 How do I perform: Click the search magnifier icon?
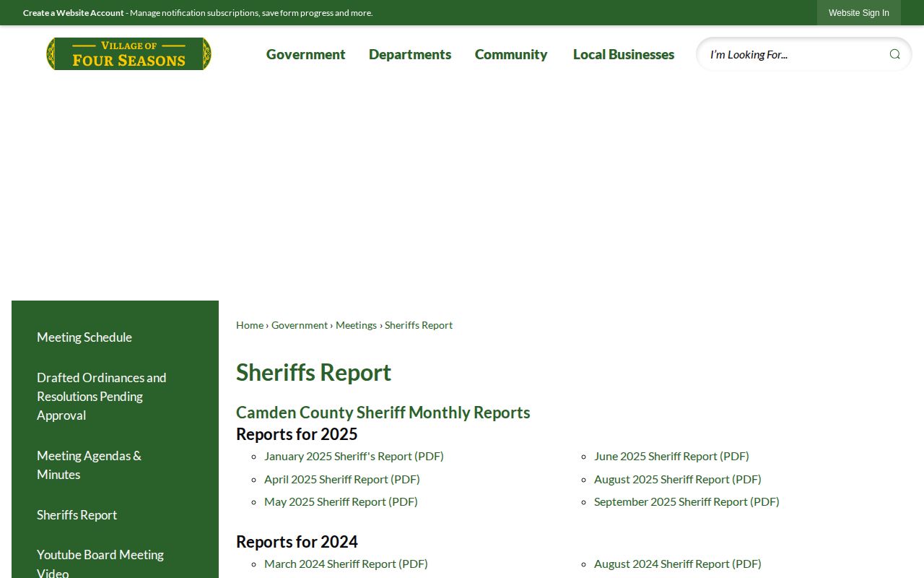[894, 54]
